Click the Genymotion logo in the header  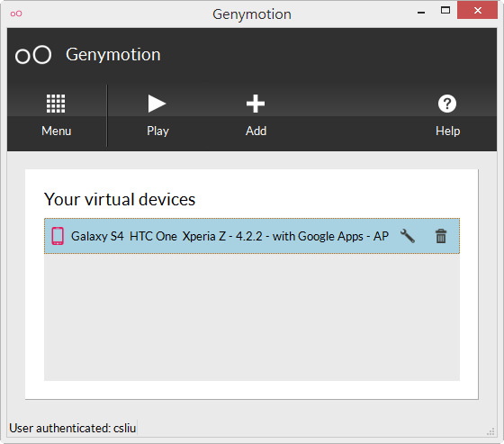[x=33, y=55]
